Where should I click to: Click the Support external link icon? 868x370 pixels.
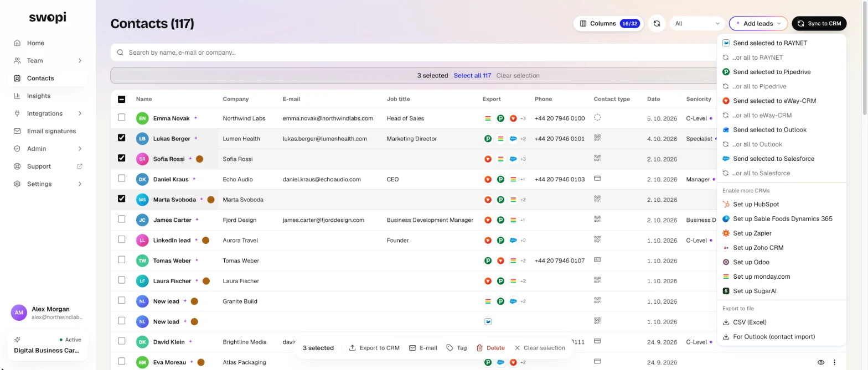point(80,166)
